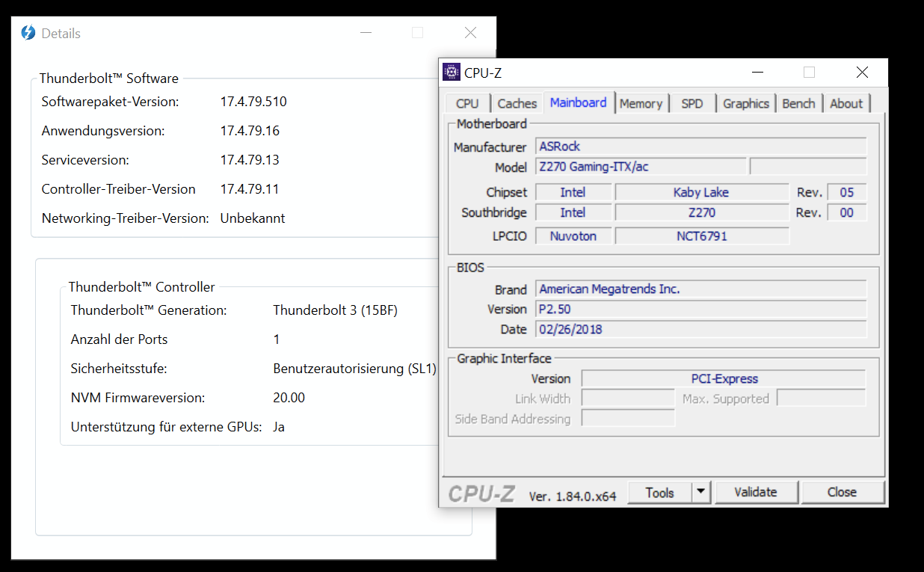Image resolution: width=924 pixels, height=572 pixels.
Task: Click the empty Max. Supported field
Action: 822,399
